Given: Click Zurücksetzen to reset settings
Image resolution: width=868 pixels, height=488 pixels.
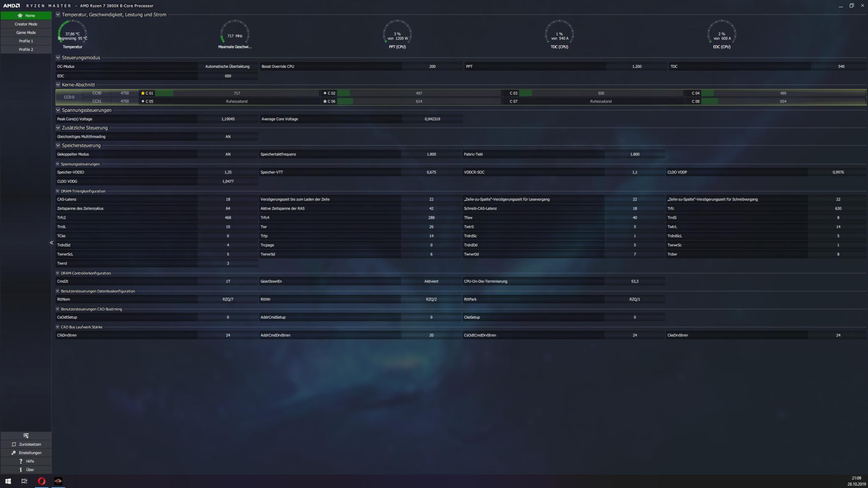Looking at the screenshot, I should [26, 444].
